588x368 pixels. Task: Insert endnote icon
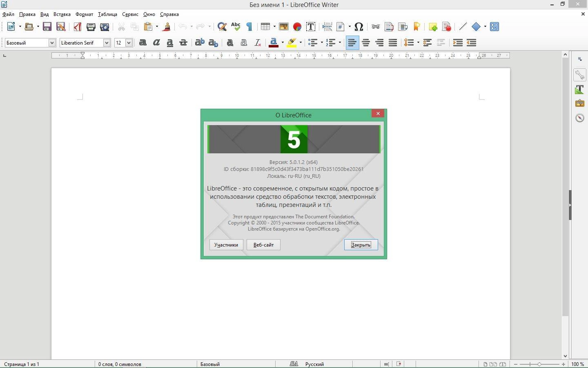[x=403, y=27]
